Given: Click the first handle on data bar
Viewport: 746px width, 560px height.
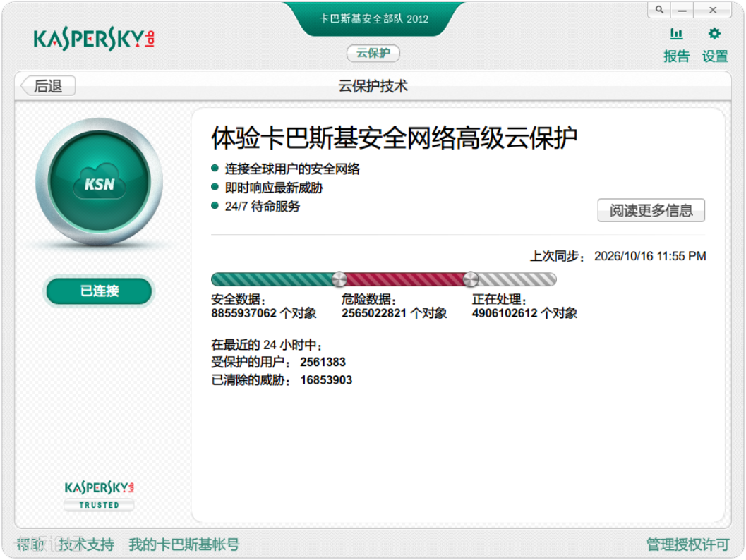Looking at the screenshot, I should pyautogui.click(x=339, y=279).
